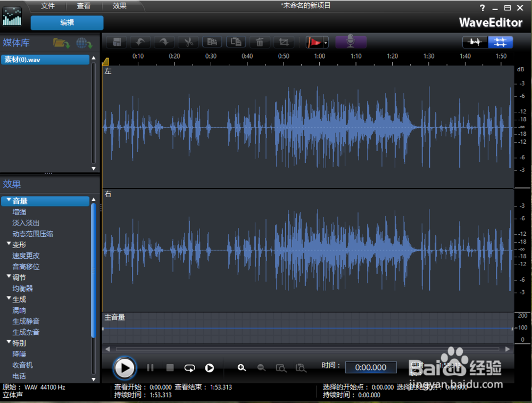This screenshot has width=532, height=403.
Task: Click the 时间 input field showing 0:00.000
Action: point(371,367)
